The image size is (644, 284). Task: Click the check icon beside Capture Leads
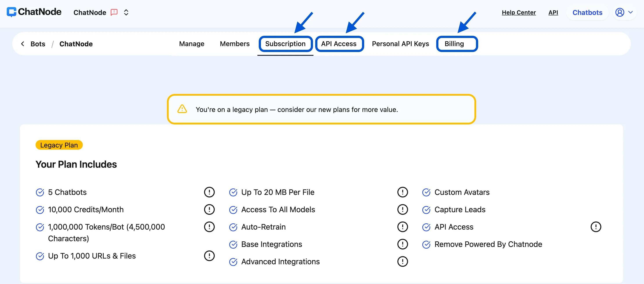pos(426,210)
